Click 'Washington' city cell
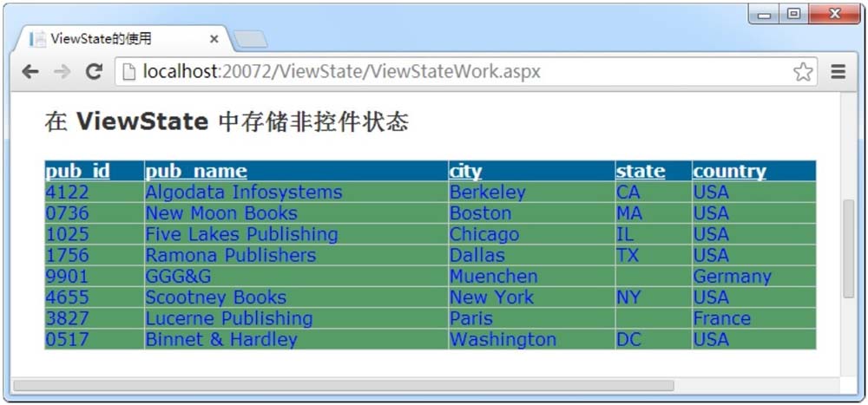868x405 pixels. click(x=531, y=339)
